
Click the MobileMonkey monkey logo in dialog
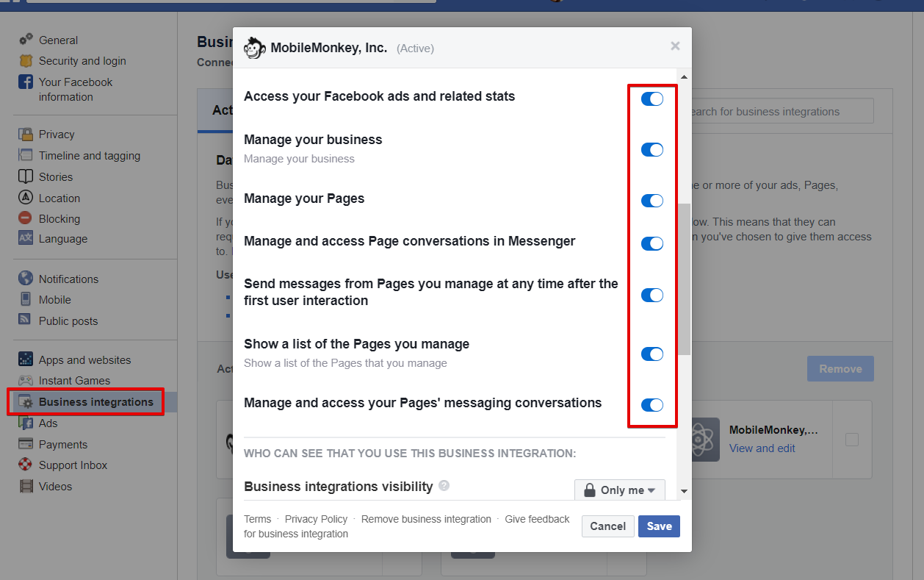(x=254, y=48)
